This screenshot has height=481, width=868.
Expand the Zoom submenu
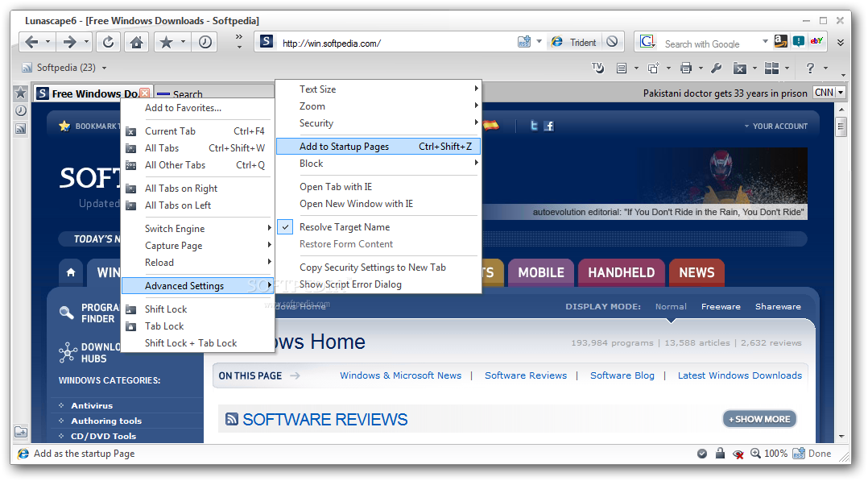[378, 106]
